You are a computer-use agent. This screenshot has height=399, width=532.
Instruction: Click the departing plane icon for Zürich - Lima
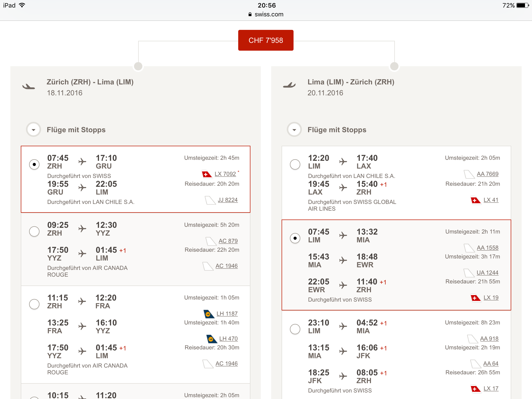29,87
